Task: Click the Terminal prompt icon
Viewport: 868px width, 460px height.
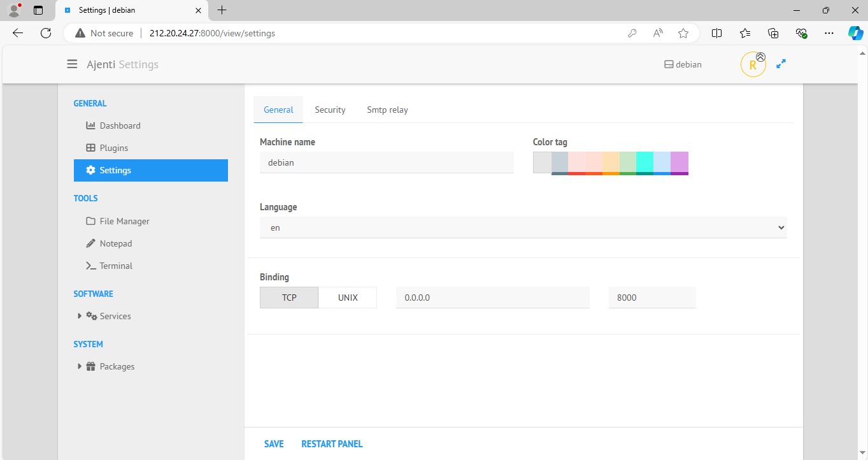Action: (90, 266)
